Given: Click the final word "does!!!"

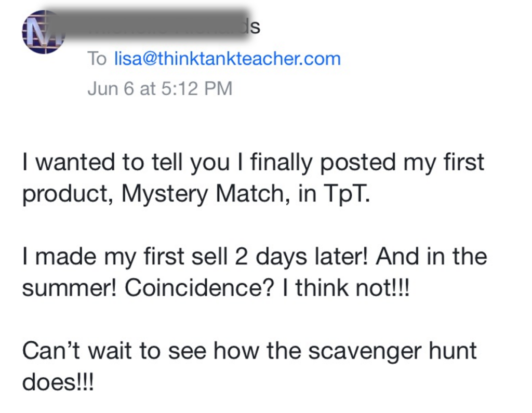Looking at the screenshot, I should 58,382.
